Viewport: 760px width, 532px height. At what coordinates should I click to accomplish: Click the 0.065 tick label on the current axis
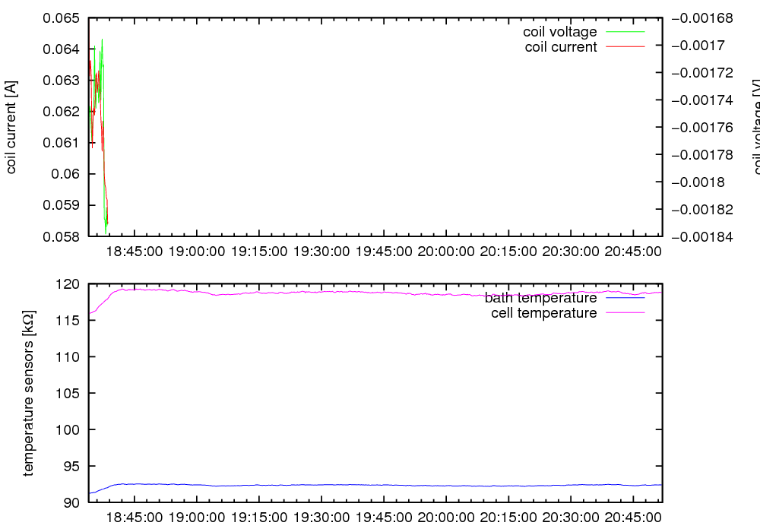(x=62, y=18)
